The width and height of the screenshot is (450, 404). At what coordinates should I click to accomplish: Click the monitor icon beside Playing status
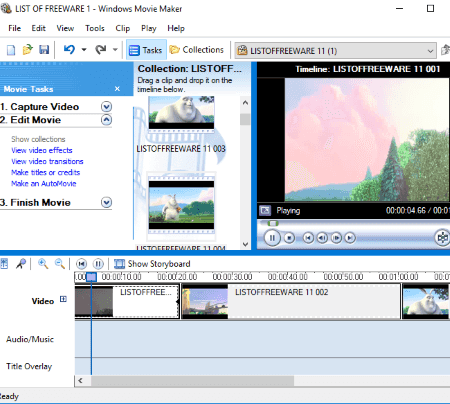265,210
